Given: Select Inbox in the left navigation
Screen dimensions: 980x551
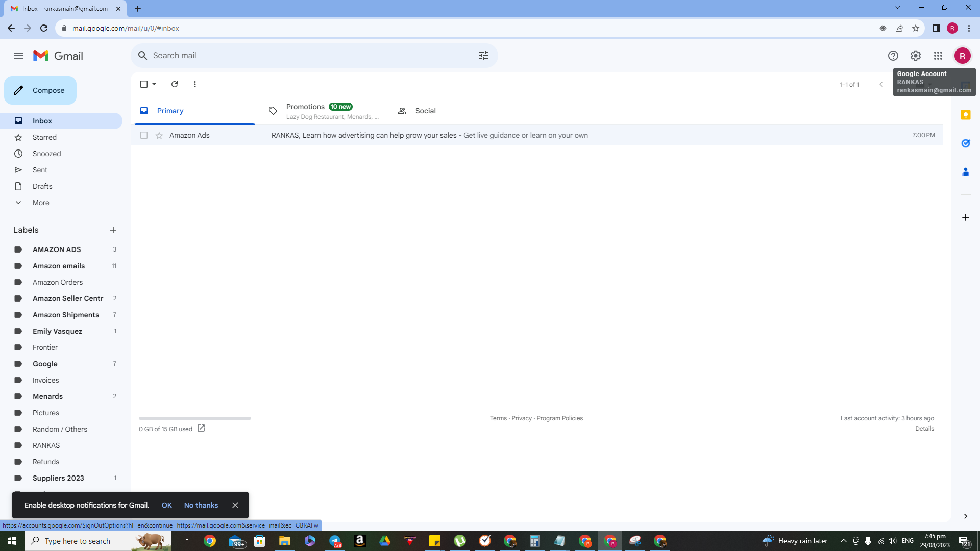Looking at the screenshot, I should [61, 121].
